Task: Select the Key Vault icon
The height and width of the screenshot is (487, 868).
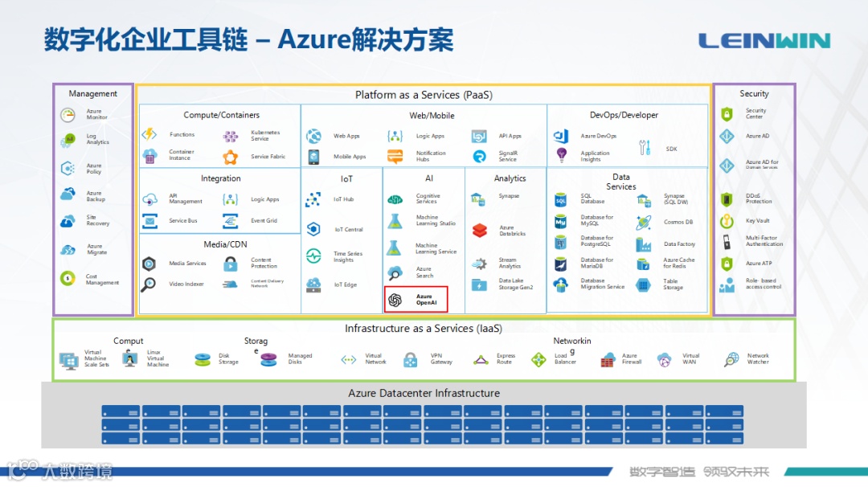Action: [727, 221]
